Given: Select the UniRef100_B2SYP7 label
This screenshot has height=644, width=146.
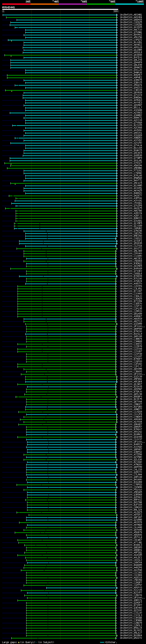Looking at the screenshot, I should pyautogui.click(x=131, y=593).
